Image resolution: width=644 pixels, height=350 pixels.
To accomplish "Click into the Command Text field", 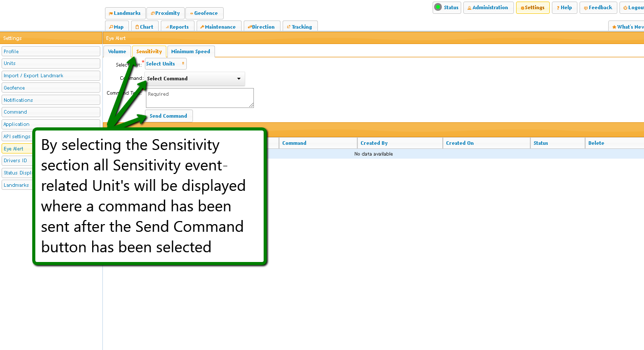I will 199,98.
